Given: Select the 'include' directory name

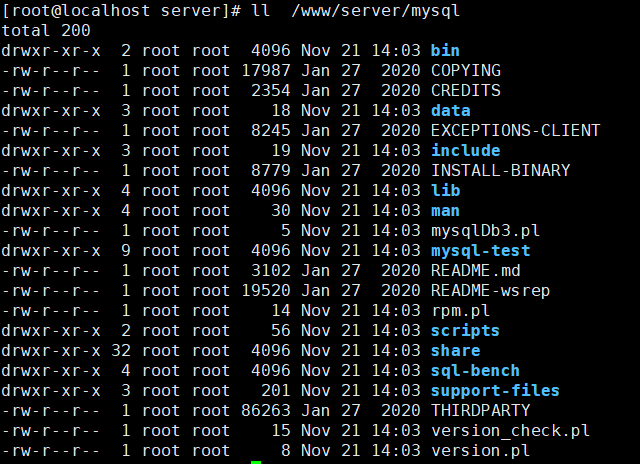Looking at the screenshot, I should click(x=466, y=151).
